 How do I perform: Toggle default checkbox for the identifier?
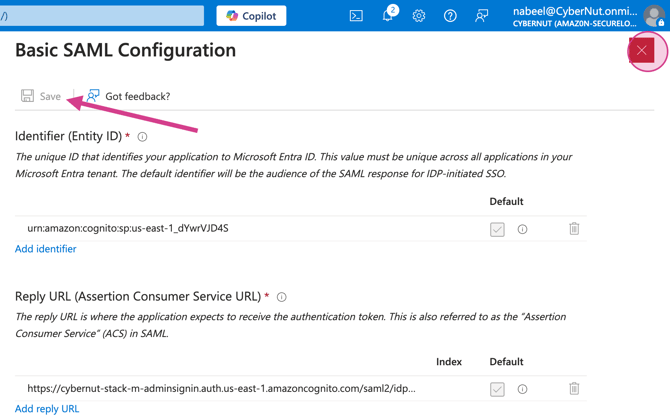(497, 229)
